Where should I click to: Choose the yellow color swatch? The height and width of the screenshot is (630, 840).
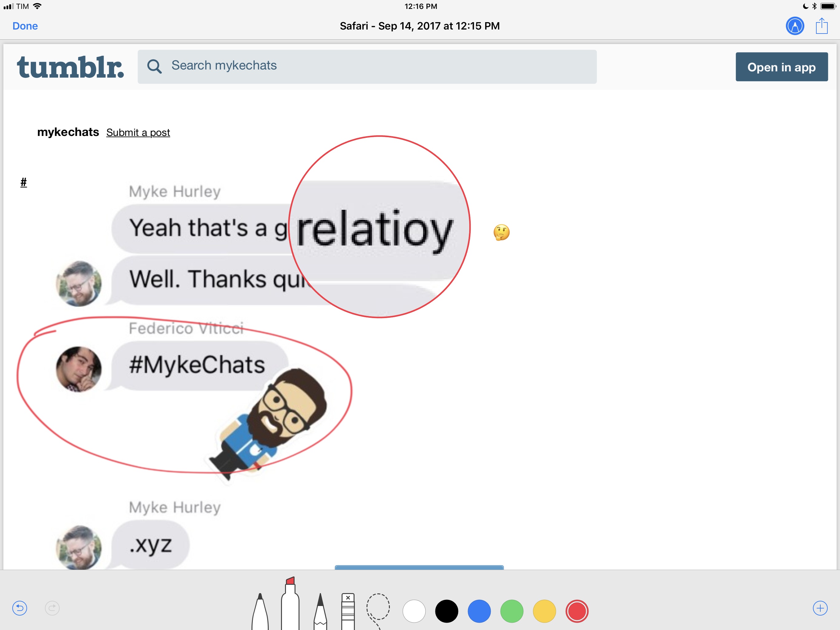point(545,611)
